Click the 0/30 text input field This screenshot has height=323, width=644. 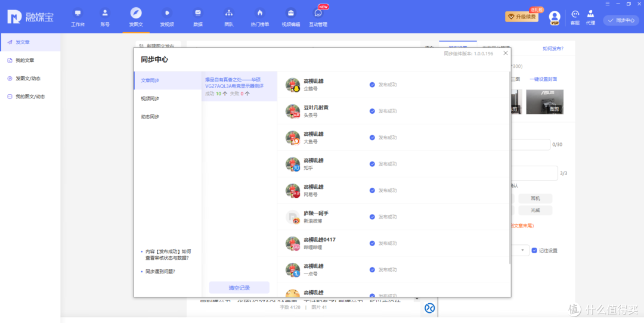click(x=530, y=144)
